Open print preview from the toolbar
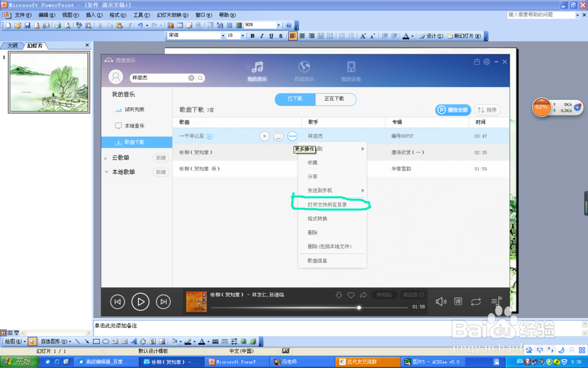Screen dimensions: 588x368 pos(67,25)
